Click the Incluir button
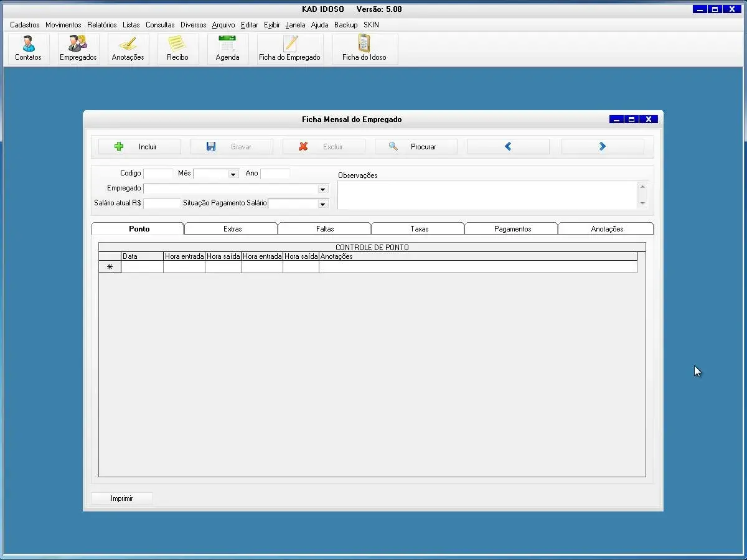Screen dimensions: 747x560 point(139,147)
